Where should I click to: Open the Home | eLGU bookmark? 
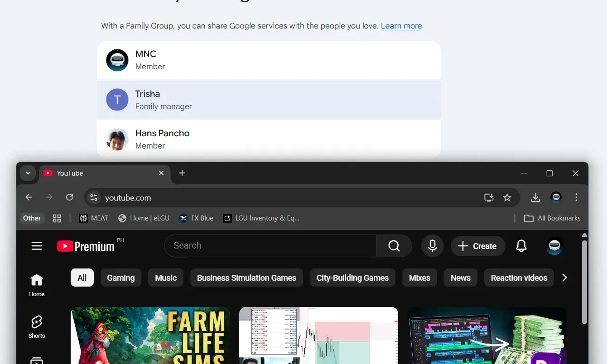(144, 218)
